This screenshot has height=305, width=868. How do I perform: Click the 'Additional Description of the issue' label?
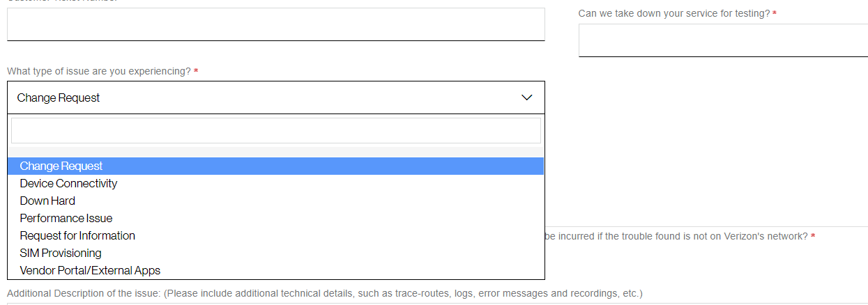click(324, 293)
